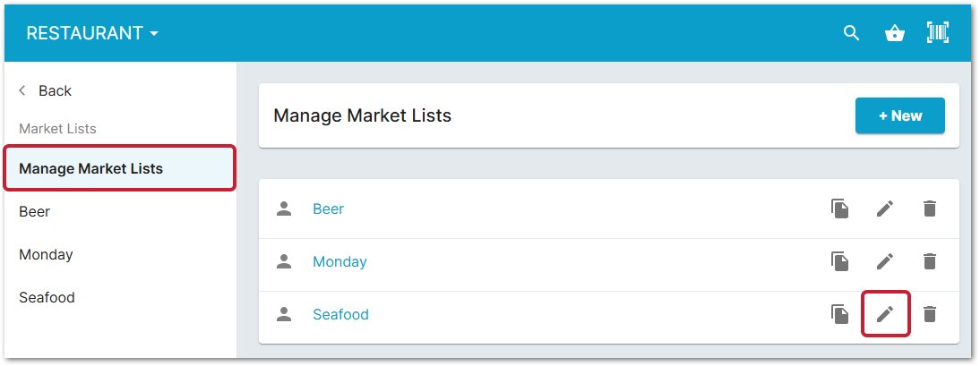
Task: Select Manage Market Lists in sidebar
Action: 90,168
